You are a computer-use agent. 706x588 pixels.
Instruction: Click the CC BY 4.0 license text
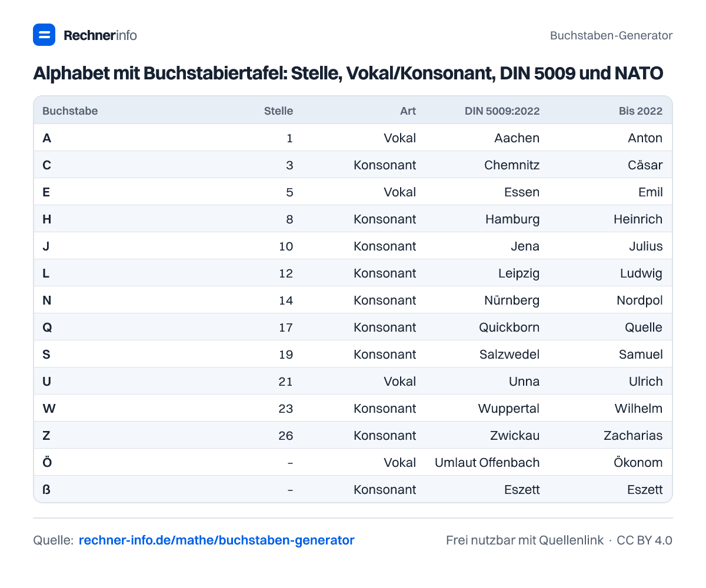[644, 540]
